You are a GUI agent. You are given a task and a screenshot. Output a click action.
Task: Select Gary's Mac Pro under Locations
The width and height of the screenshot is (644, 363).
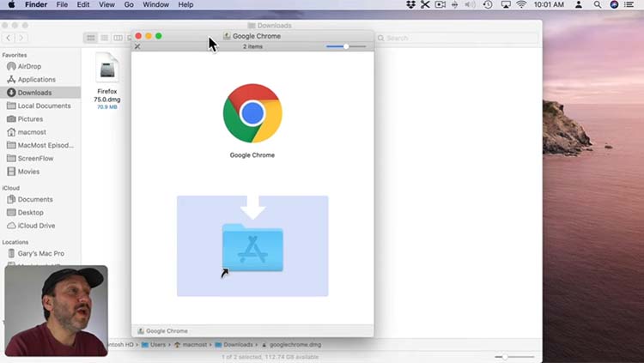[x=40, y=253]
